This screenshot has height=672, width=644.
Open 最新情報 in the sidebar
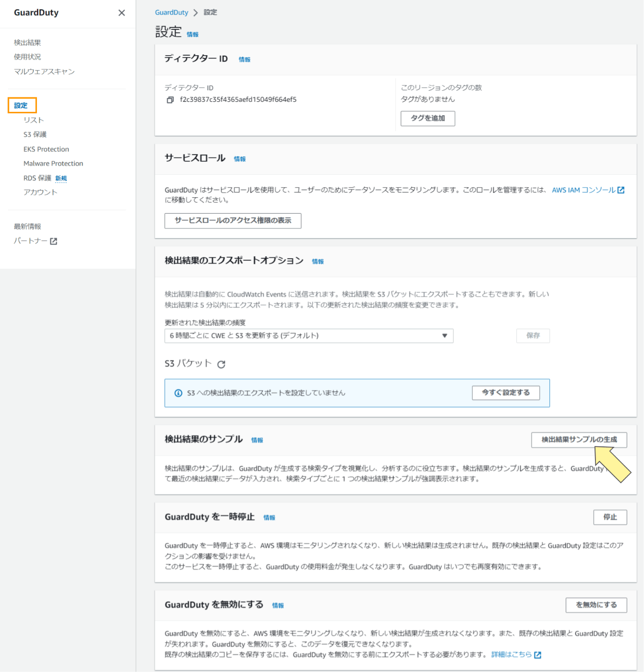pos(27,227)
